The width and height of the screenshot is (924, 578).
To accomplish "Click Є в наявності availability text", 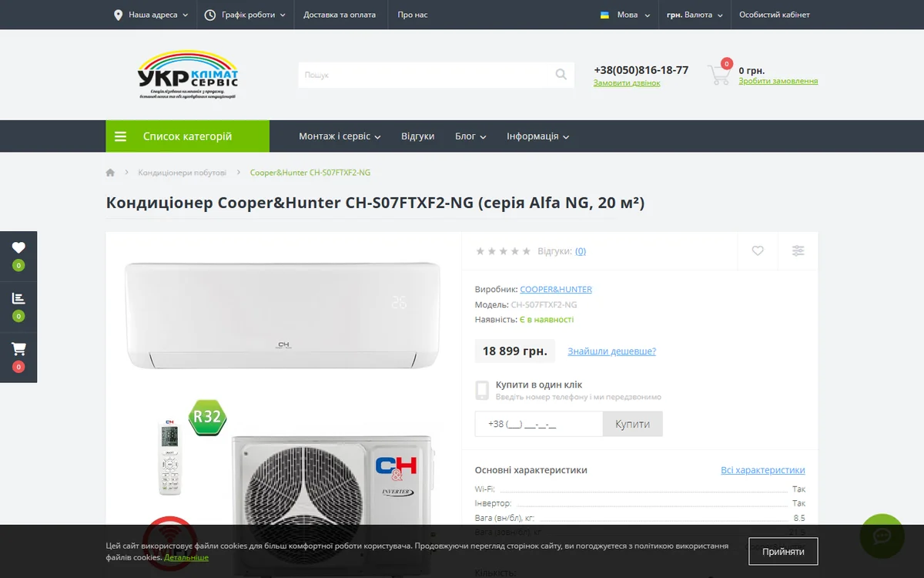I will (547, 320).
